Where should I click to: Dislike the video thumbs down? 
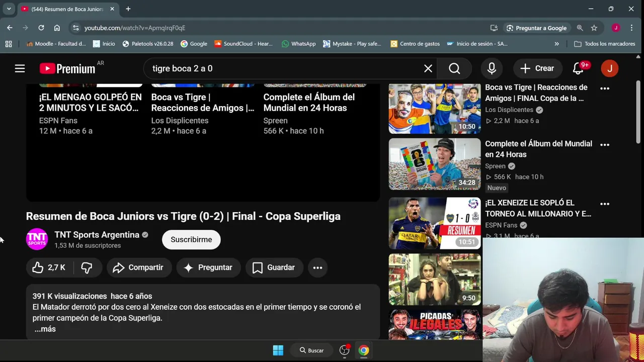tap(87, 267)
